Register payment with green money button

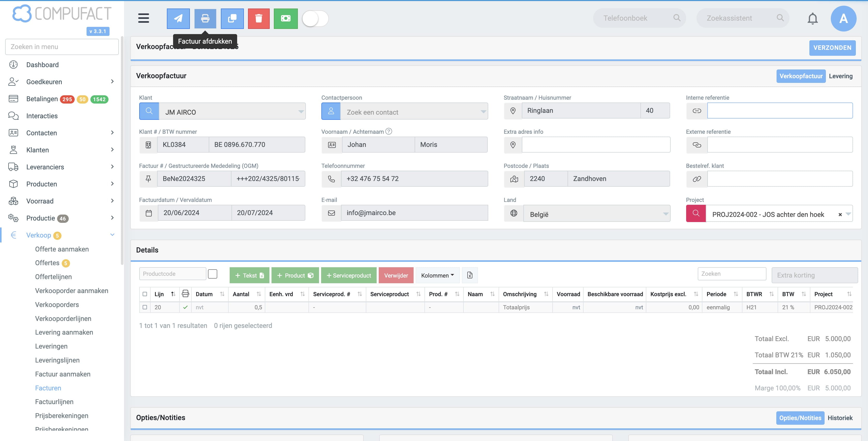click(x=286, y=19)
